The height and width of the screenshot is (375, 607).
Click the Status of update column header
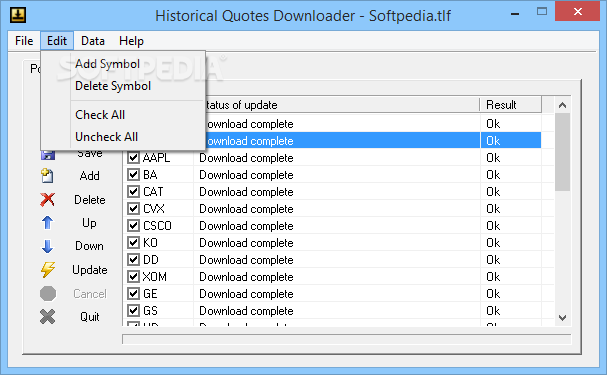point(342,105)
